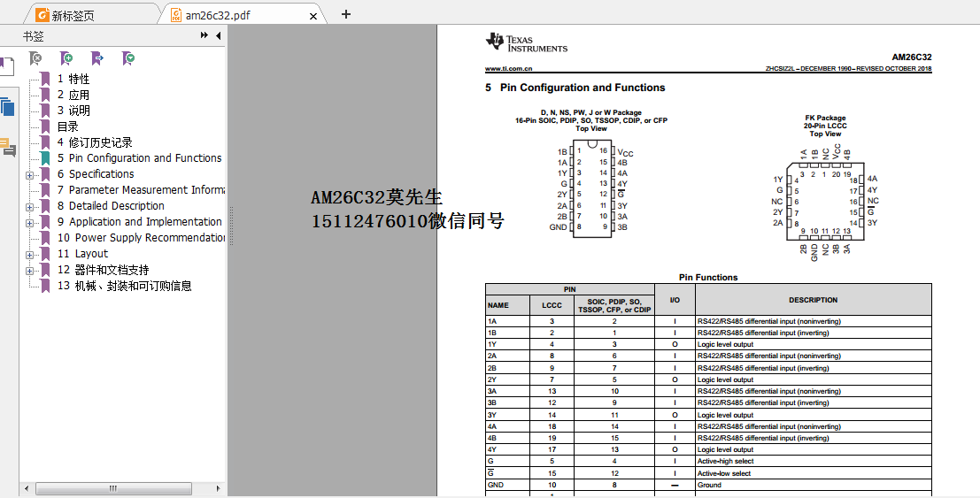Expand the 9 Application and Implementation bookmark
This screenshot has height=498, width=980.
pos(29,223)
